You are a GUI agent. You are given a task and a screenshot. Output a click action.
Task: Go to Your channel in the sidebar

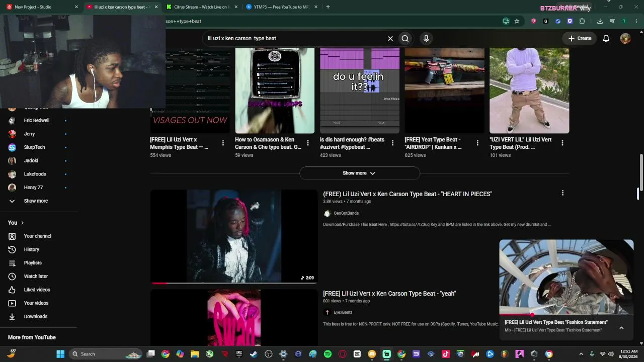click(x=38, y=236)
